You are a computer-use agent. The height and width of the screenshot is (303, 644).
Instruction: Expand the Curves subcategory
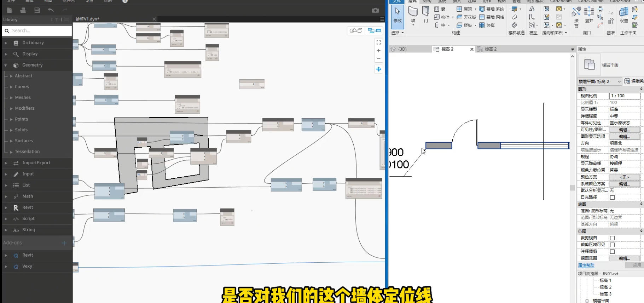coord(11,87)
